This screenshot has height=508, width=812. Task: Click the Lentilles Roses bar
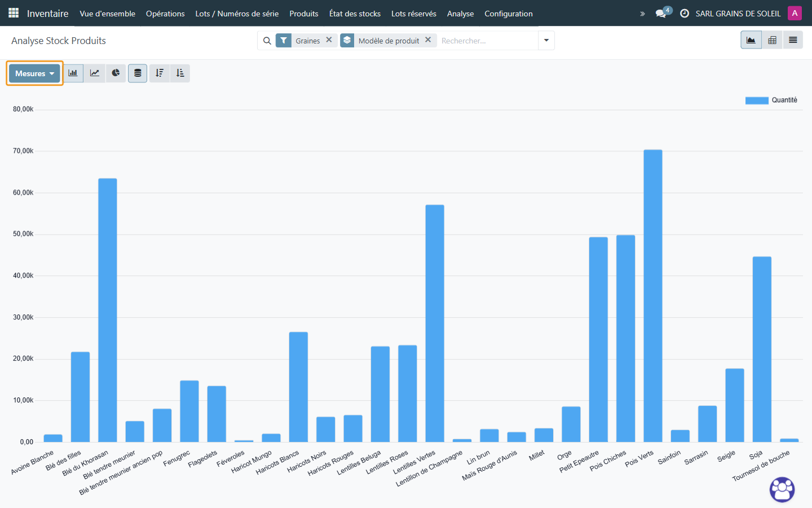tap(408, 393)
